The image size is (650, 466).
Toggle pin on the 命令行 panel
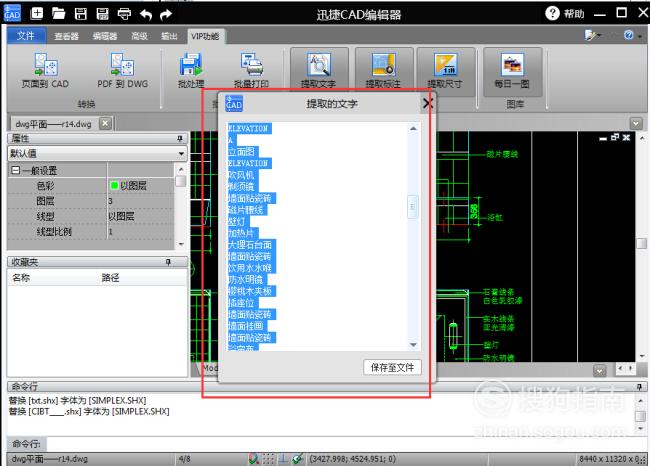639,387
